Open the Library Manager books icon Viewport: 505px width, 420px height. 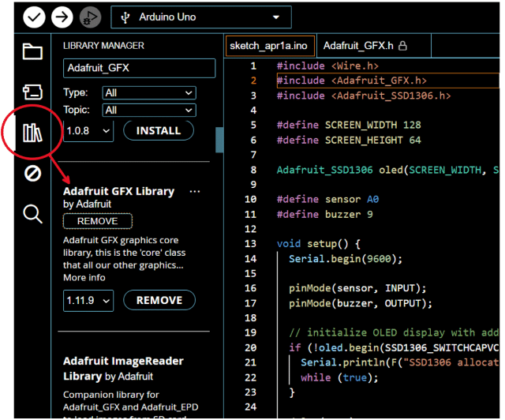coord(32,133)
